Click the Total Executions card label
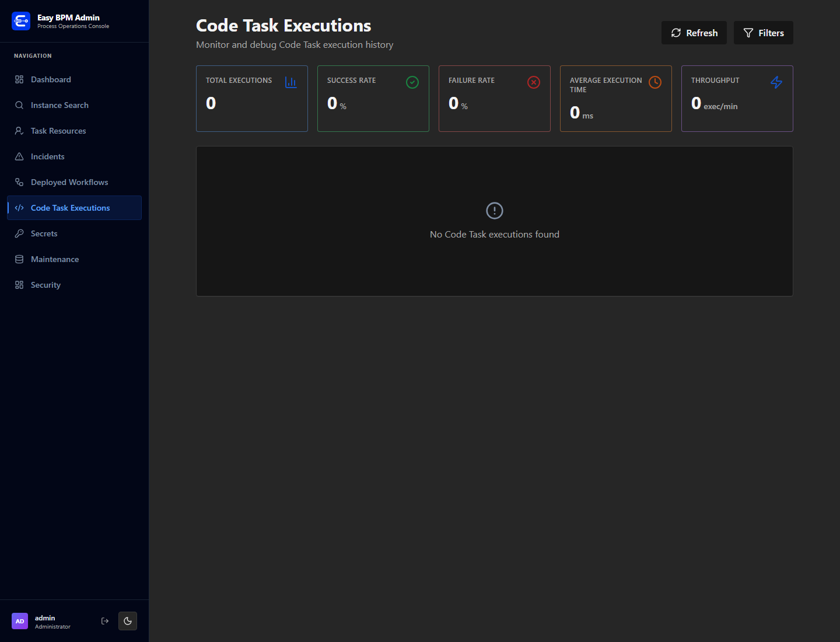Screen dimensions: 840x642 click(x=239, y=81)
